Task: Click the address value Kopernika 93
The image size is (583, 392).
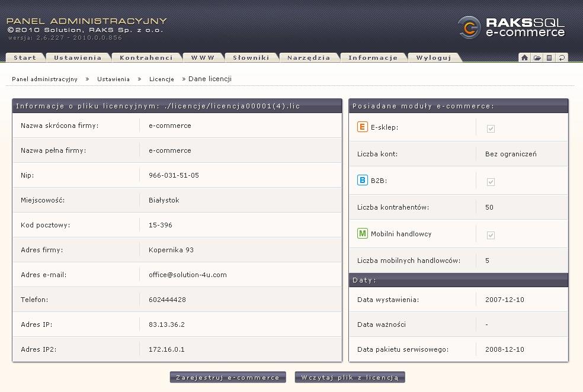Action: [171, 250]
